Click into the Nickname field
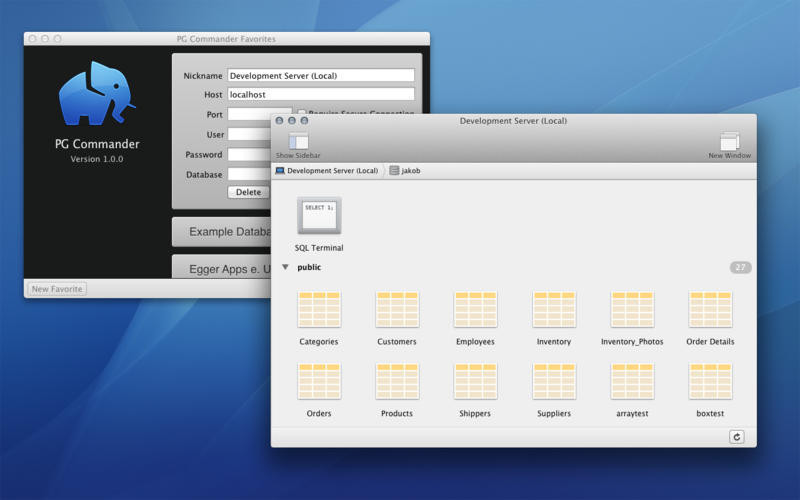The height and width of the screenshot is (500, 800). coord(321,76)
